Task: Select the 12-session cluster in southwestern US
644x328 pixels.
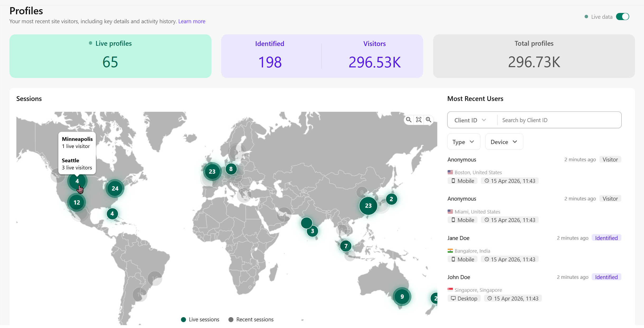Action: [x=77, y=202]
